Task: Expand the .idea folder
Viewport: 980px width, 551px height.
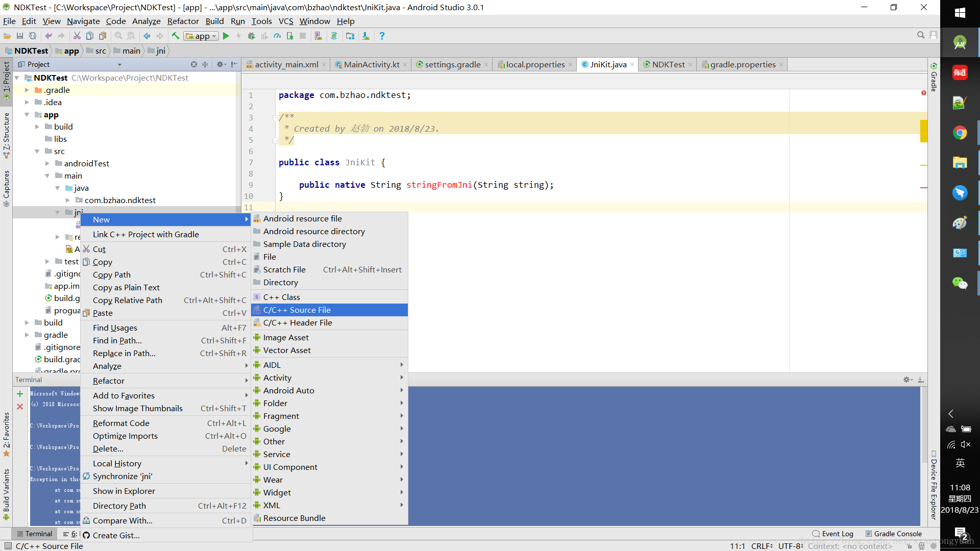Action: (27, 102)
